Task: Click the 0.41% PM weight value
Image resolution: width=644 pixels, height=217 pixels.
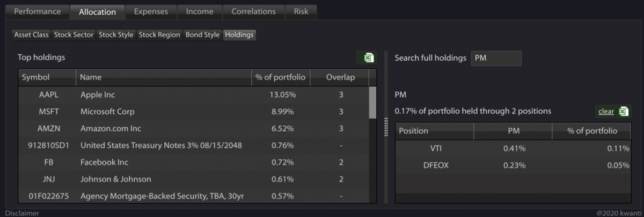Action: tap(514, 148)
